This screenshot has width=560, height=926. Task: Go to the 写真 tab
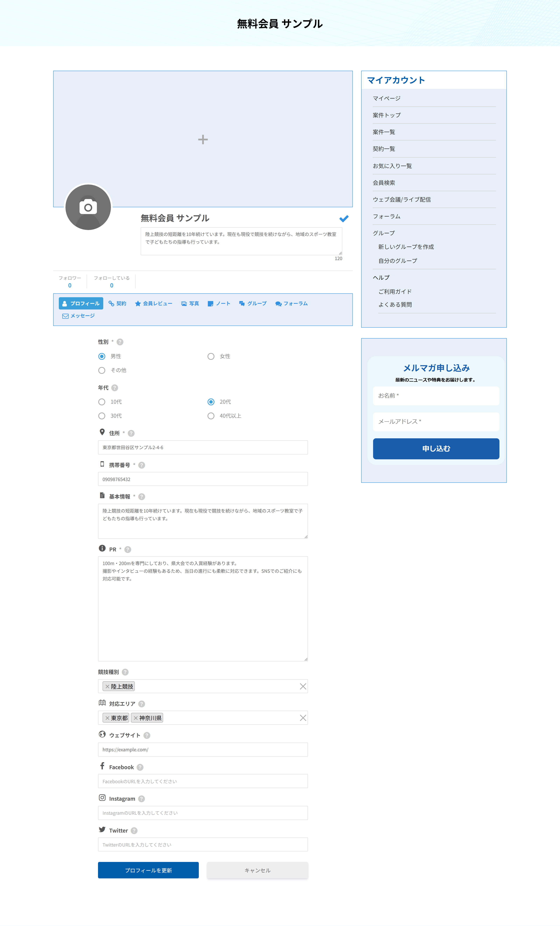pyautogui.click(x=190, y=304)
